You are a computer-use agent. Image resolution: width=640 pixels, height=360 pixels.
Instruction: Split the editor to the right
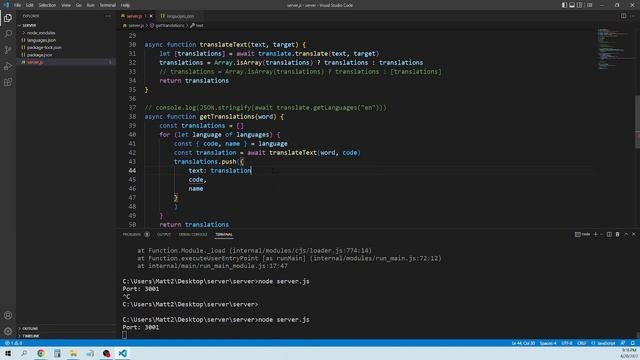coord(623,16)
